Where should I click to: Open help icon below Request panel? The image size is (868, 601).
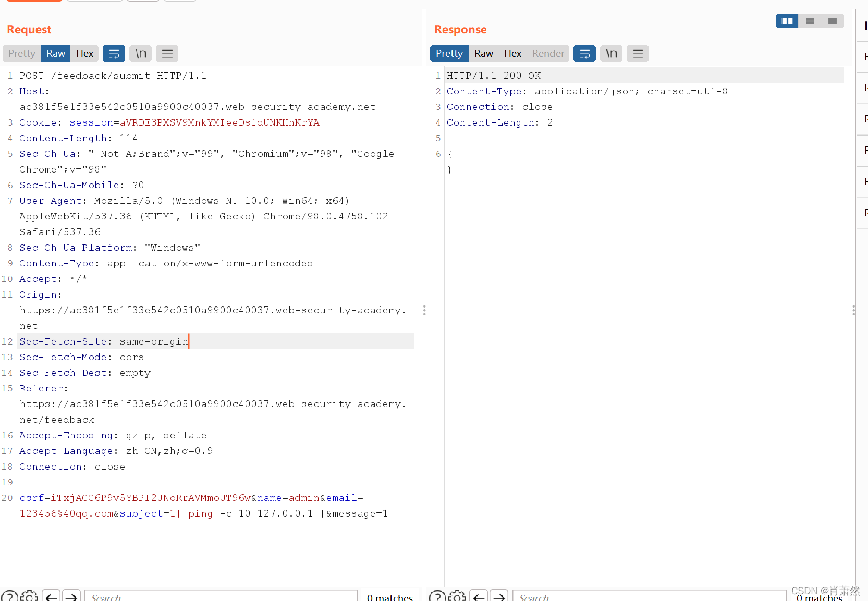(9, 596)
